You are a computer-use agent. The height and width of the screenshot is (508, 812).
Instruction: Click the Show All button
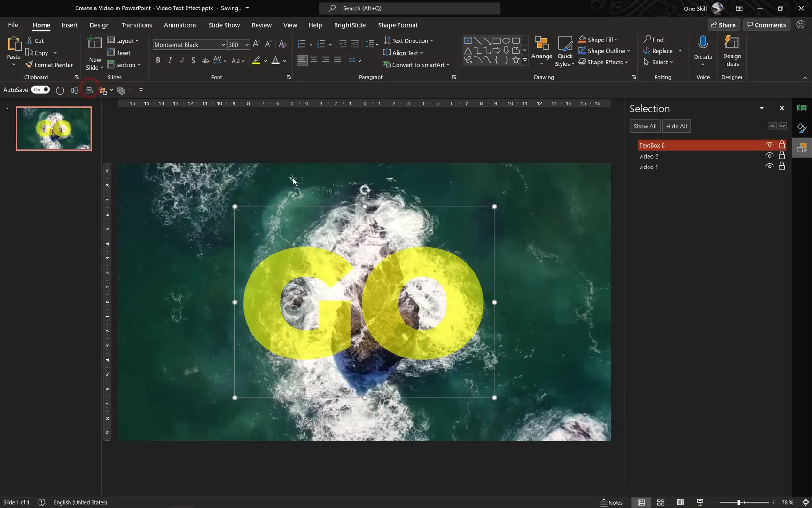coord(645,126)
